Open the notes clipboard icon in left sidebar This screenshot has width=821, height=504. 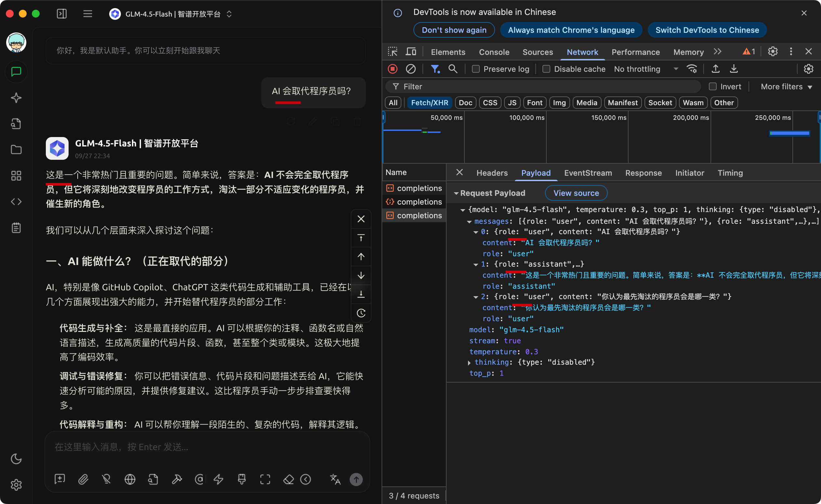coord(16,228)
